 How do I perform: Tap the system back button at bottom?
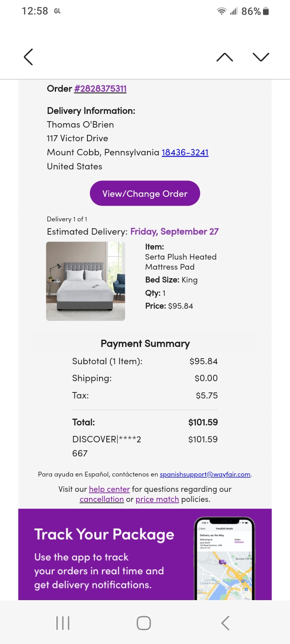pos(226,623)
